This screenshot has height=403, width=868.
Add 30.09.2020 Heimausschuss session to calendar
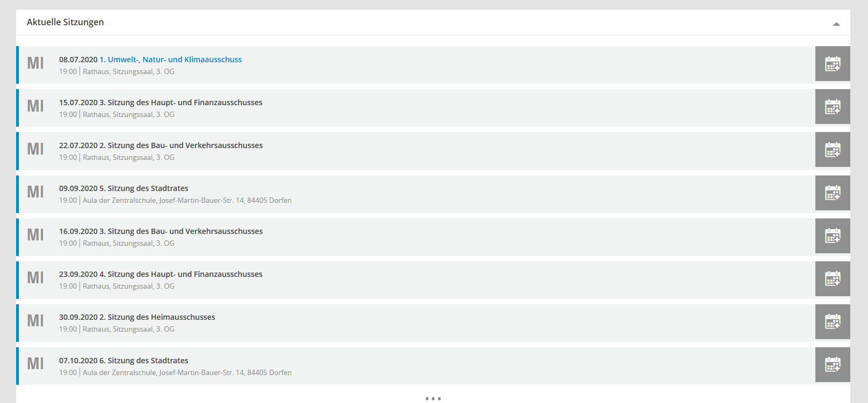tap(833, 321)
